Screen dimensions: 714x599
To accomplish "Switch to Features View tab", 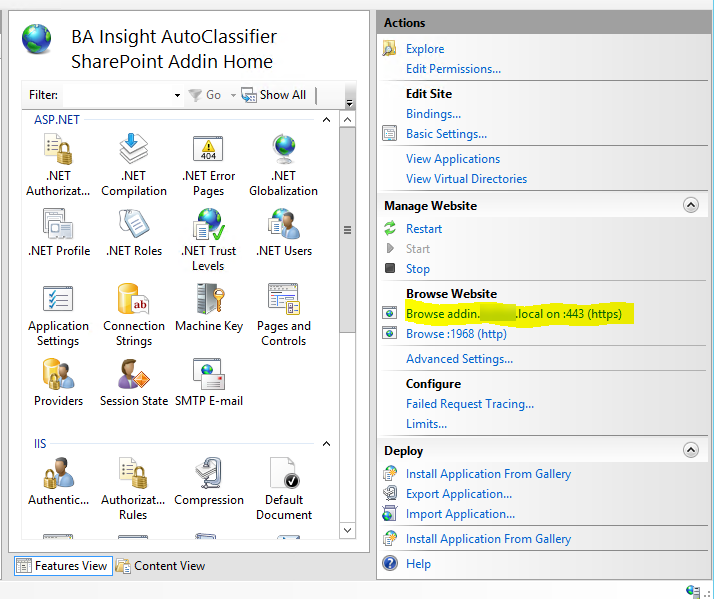I will 62,566.
